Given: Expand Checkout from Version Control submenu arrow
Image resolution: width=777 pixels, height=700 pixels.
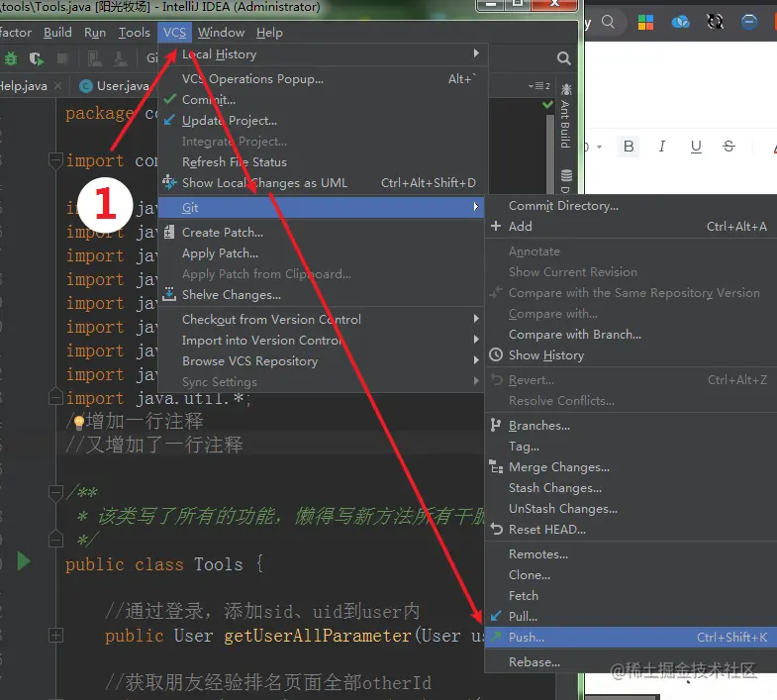Looking at the screenshot, I should (476, 319).
